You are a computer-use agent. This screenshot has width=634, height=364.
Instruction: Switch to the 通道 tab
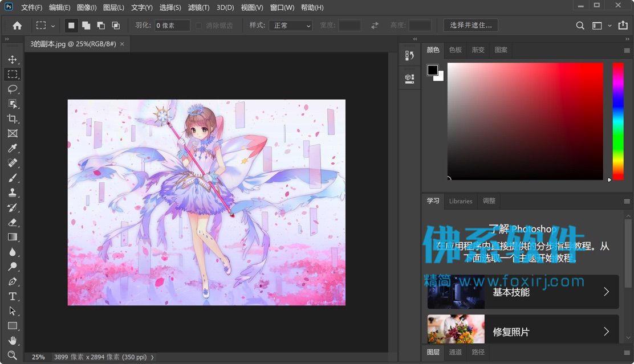(x=456, y=352)
